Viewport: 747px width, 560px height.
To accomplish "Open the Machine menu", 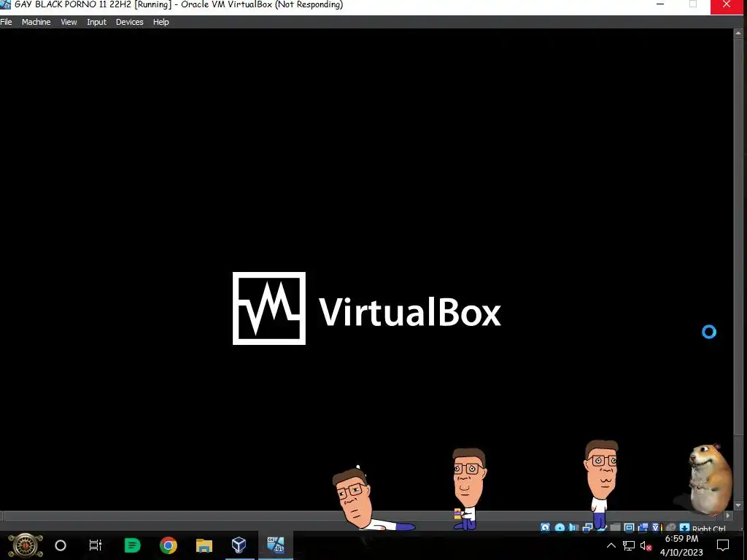I will (36, 22).
